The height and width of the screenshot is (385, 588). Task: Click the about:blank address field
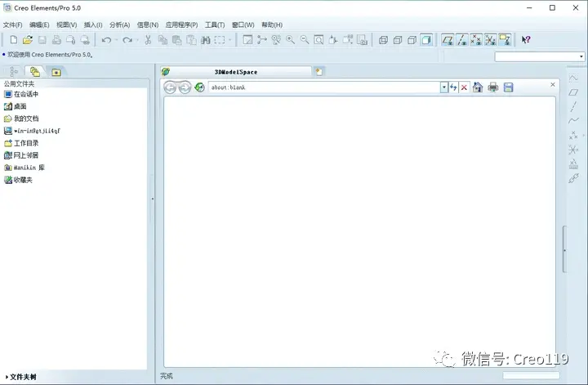point(324,87)
